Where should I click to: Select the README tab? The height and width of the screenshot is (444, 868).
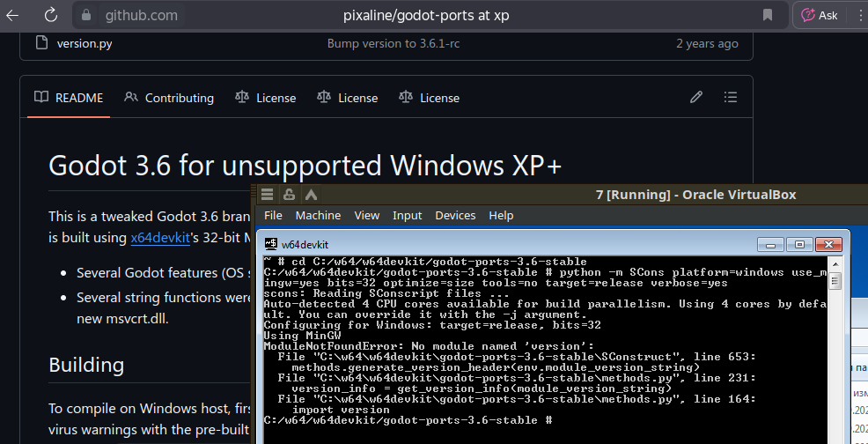pos(69,98)
